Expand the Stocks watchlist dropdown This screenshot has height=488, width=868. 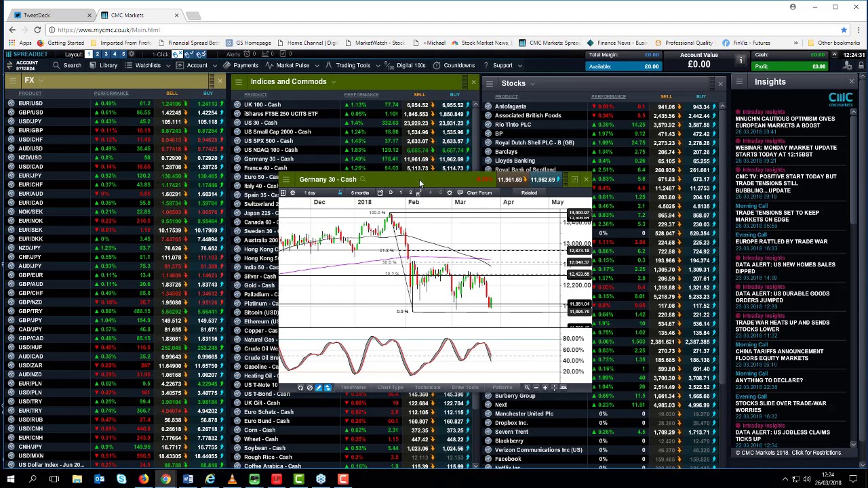(532, 83)
